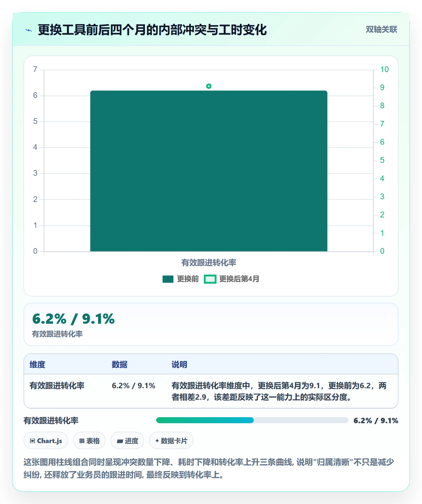Click the 双轴关联 label in the header
Viewport: 422px width, 504px height.
381,30
